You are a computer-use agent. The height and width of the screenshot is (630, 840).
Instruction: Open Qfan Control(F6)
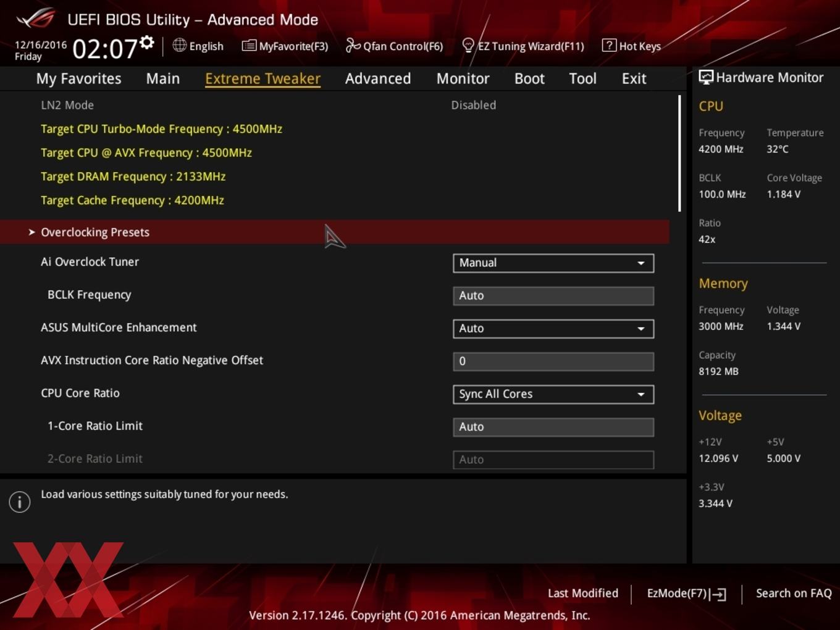coord(403,46)
